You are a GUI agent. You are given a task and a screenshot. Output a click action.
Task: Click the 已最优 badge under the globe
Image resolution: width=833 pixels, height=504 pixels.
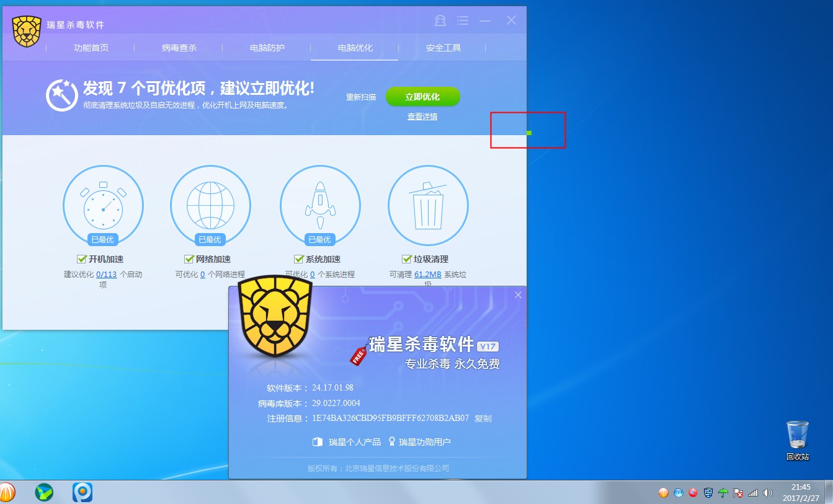point(210,240)
